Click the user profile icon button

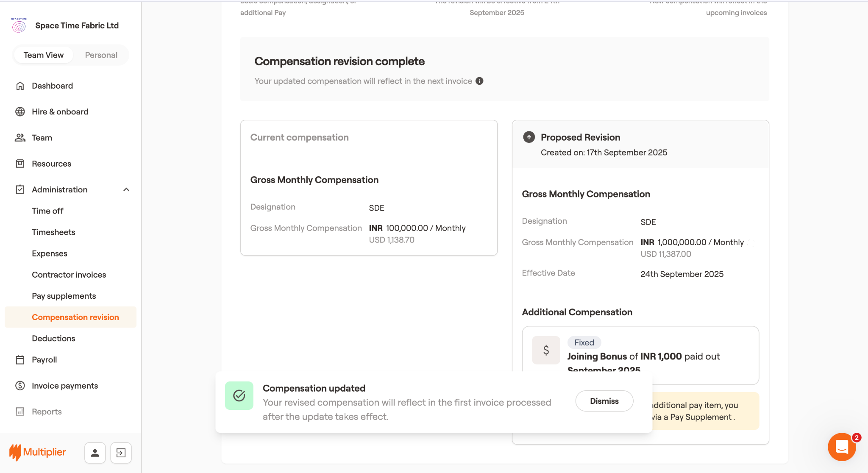[x=95, y=453]
